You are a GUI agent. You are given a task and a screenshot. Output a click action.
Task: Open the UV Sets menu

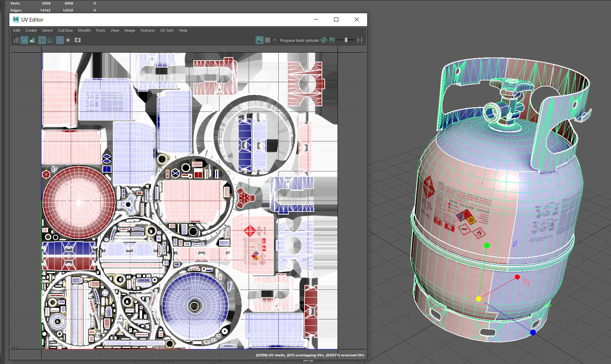167,30
